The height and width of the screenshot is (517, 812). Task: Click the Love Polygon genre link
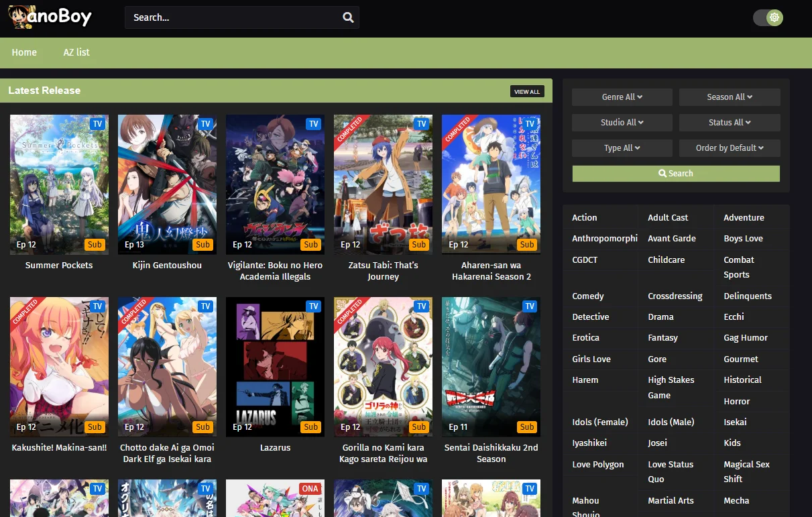tap(598, 465)
